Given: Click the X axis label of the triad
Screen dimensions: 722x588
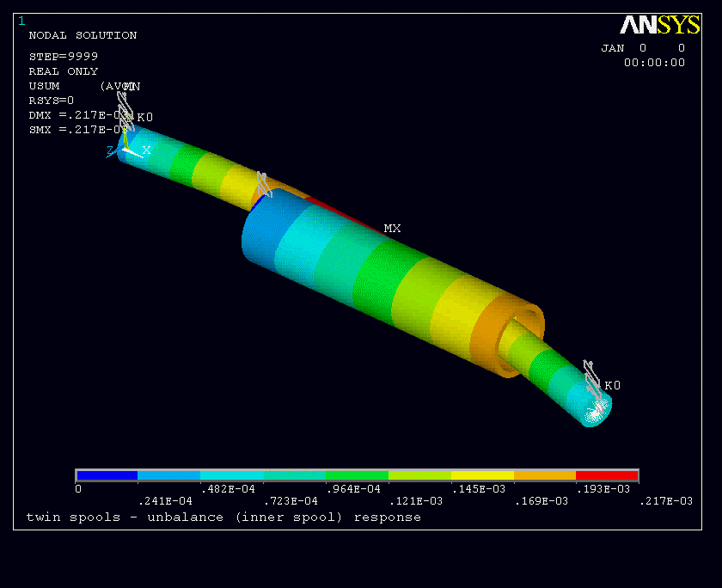Looking at the screenshot, I should (x=146, y=150).
